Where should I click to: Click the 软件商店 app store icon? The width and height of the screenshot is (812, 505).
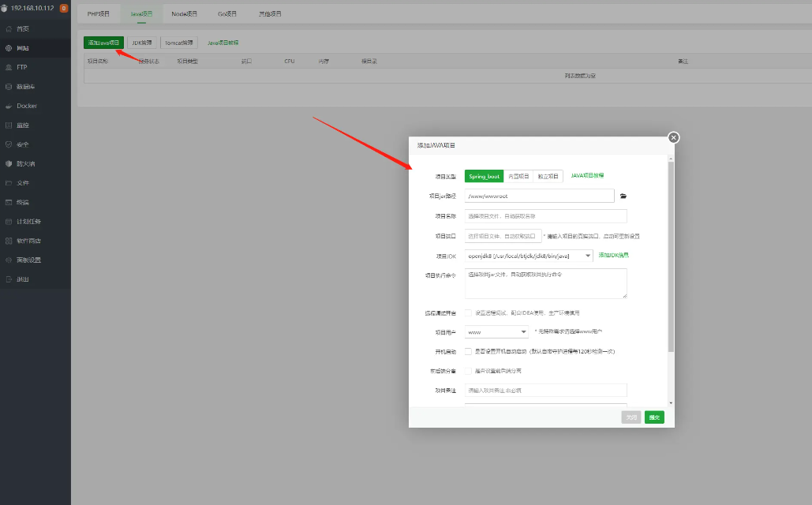pyautogui.click(x=8, y=241)
